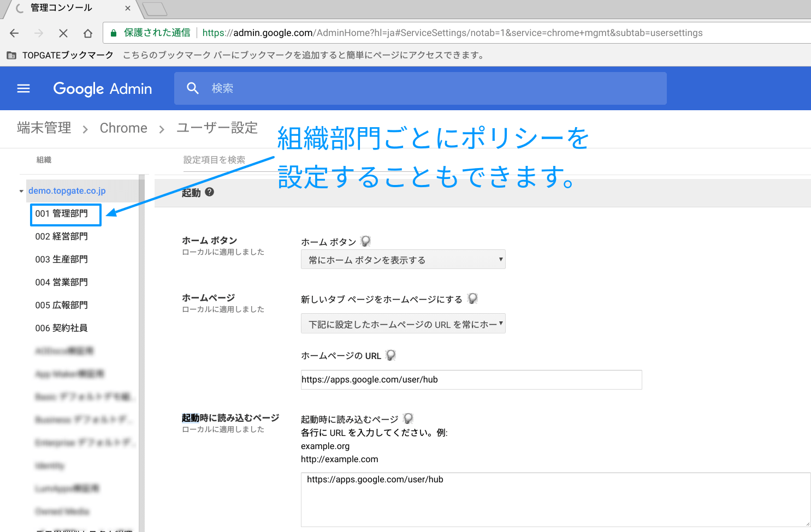This screenshot has width=811, height=532.
Task: Click the 起動 section header
Action: coord(482,192)
